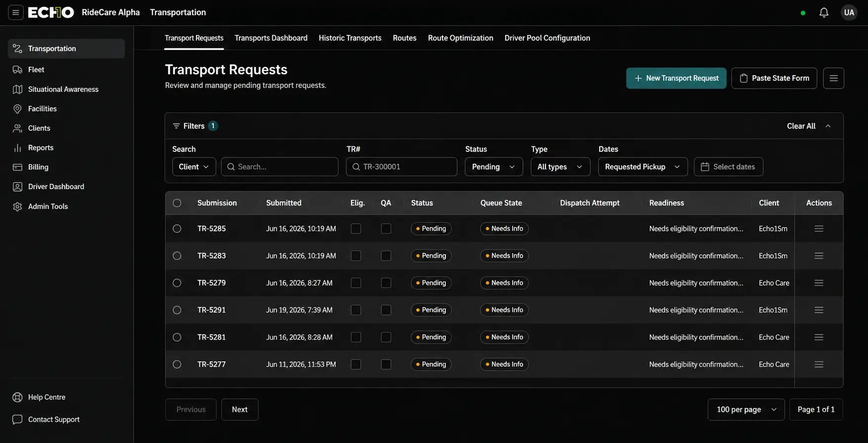Focus the TR# search field
The height and width of the screenshot is (443, 868).
point(401,167)
